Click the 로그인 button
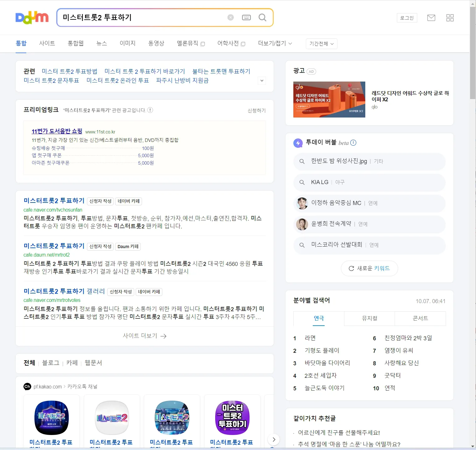This screenshot has height=450, width=476. click(407, 18)
